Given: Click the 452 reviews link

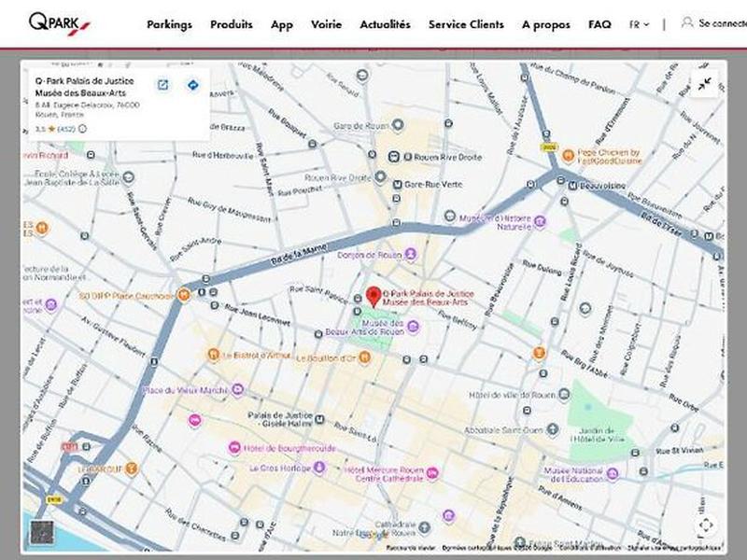Looking at the screenshot, I should pos(66,129).
